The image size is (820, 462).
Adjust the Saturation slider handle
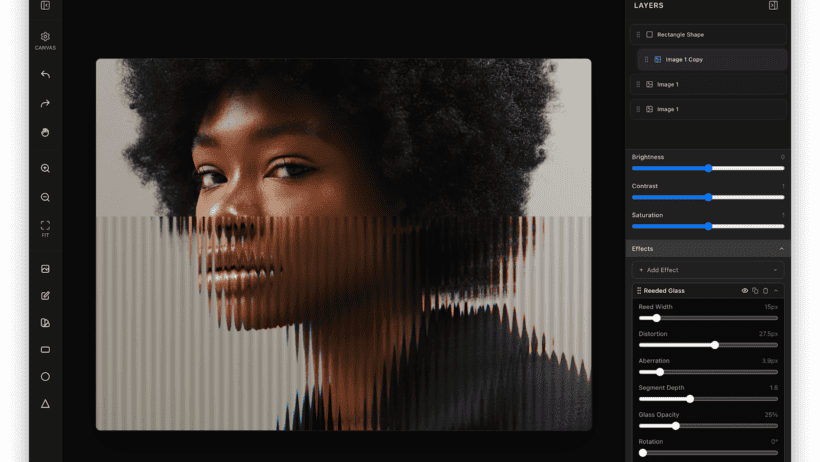coord(708,227)
